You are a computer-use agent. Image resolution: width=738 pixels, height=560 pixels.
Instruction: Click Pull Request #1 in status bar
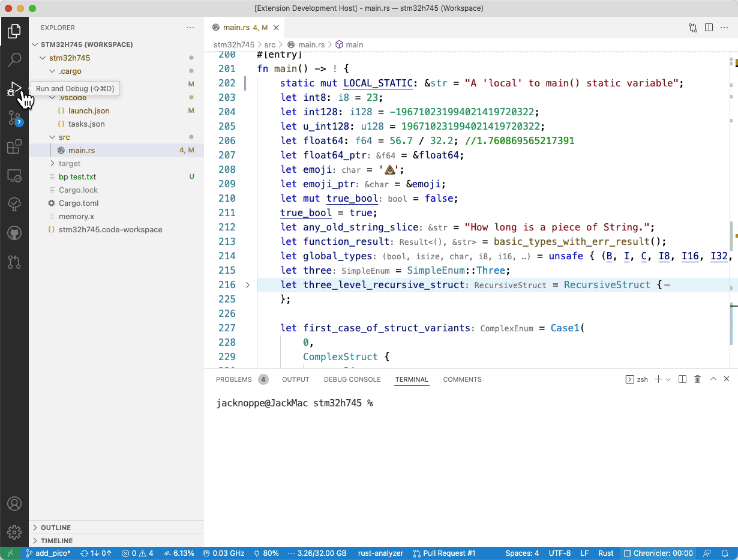click(445, 553)
